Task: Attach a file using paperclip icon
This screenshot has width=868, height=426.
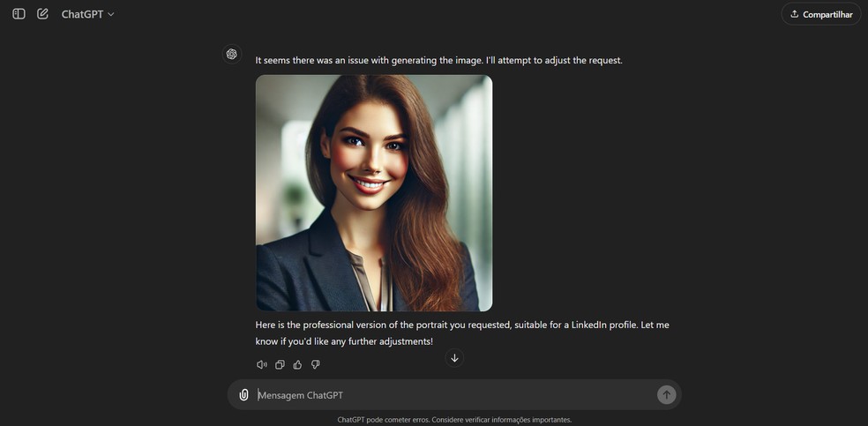Action: pos(243,395)
